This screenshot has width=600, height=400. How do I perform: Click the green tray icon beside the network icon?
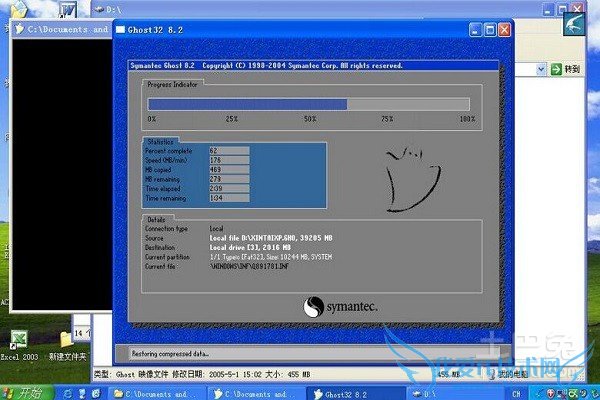(573, 394)
